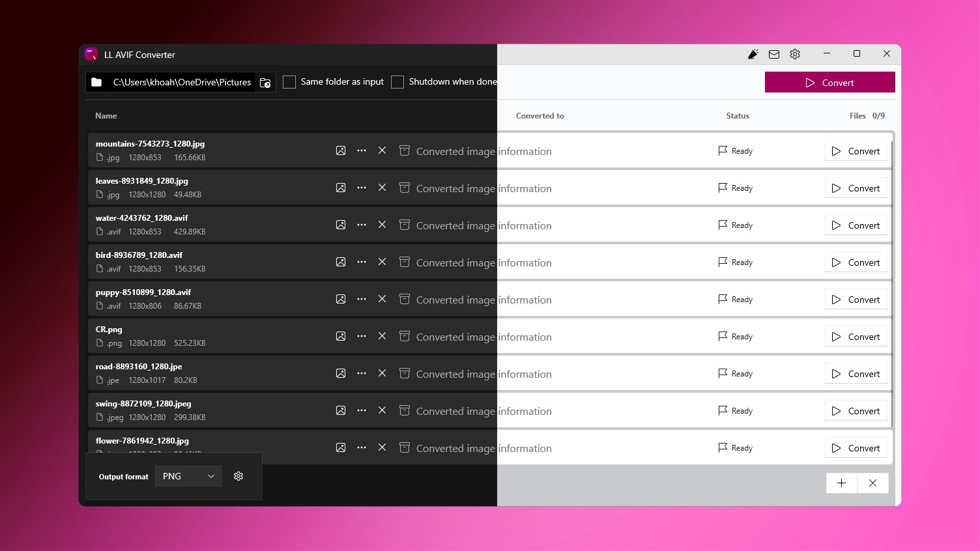Click Ready status of CR.png row
The width and height of the screenshot is (980, 551).
[x=736, y=337]
